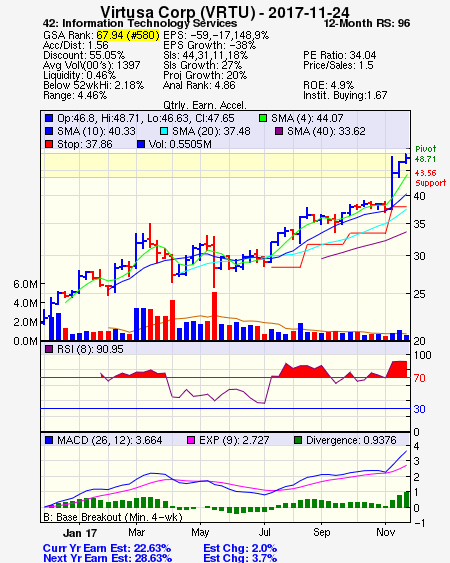Click the green Pivot 48.71 label

point(426,154)
